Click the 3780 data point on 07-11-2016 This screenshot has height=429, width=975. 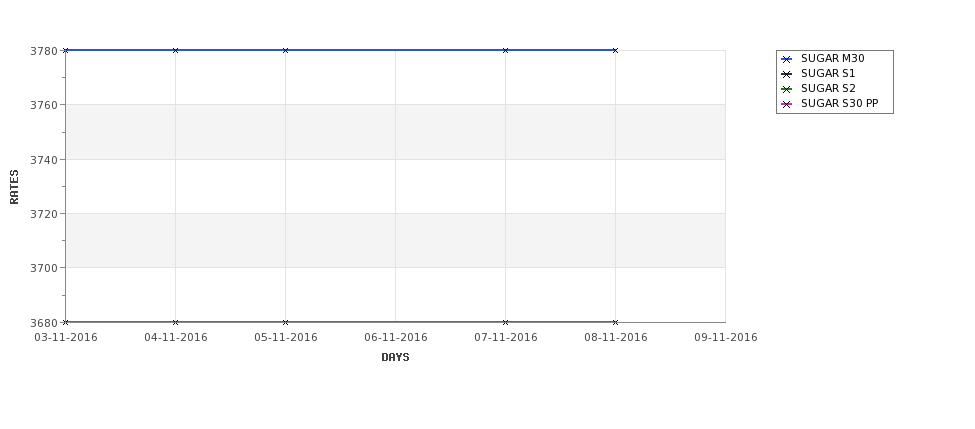click(505, 50)
